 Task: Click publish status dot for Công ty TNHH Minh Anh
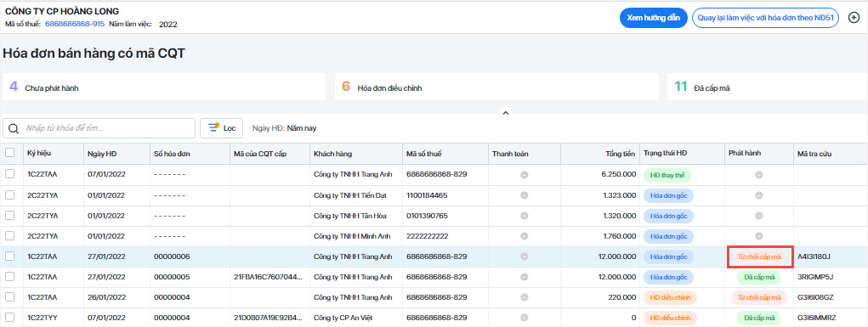point(759,236)
